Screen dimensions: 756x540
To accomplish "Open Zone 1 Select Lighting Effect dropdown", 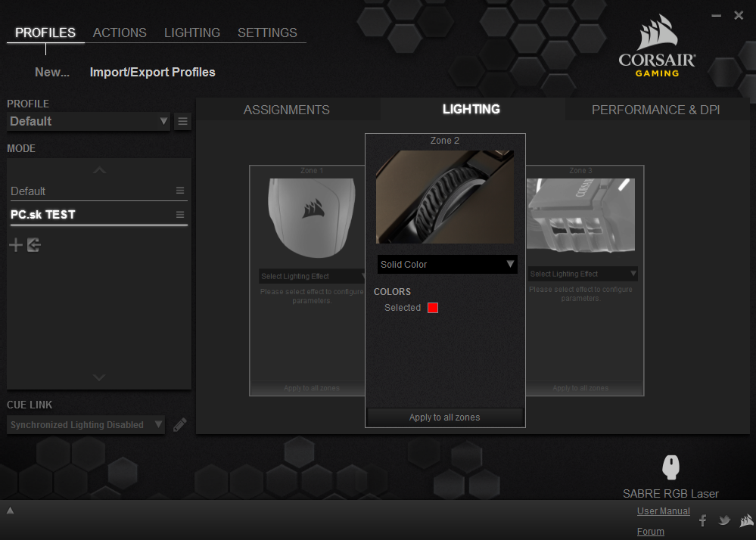I will click(312, 276).
